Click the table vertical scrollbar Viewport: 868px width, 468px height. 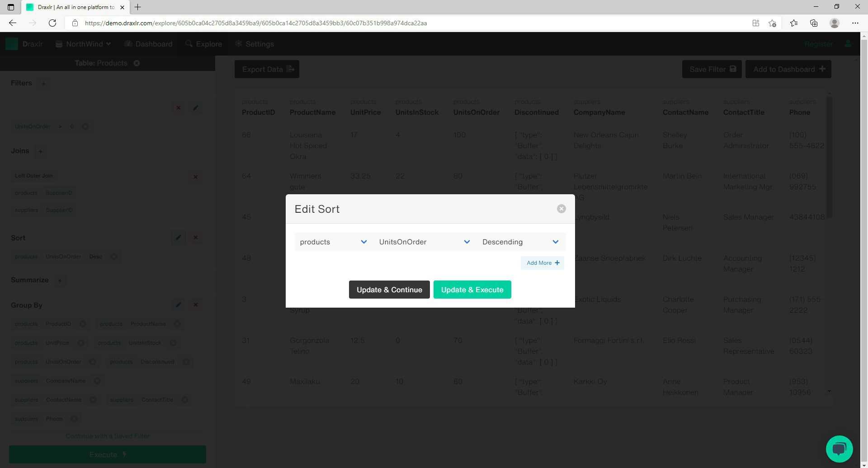click(x=829, y=157)
